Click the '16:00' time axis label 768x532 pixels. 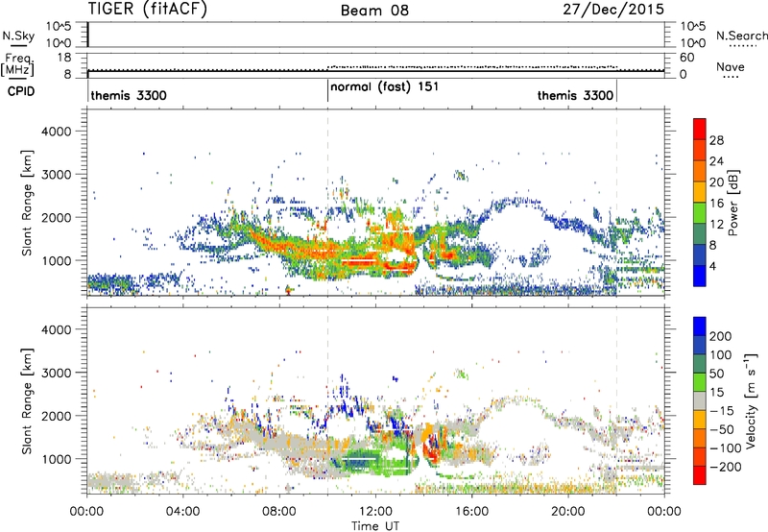471,512
